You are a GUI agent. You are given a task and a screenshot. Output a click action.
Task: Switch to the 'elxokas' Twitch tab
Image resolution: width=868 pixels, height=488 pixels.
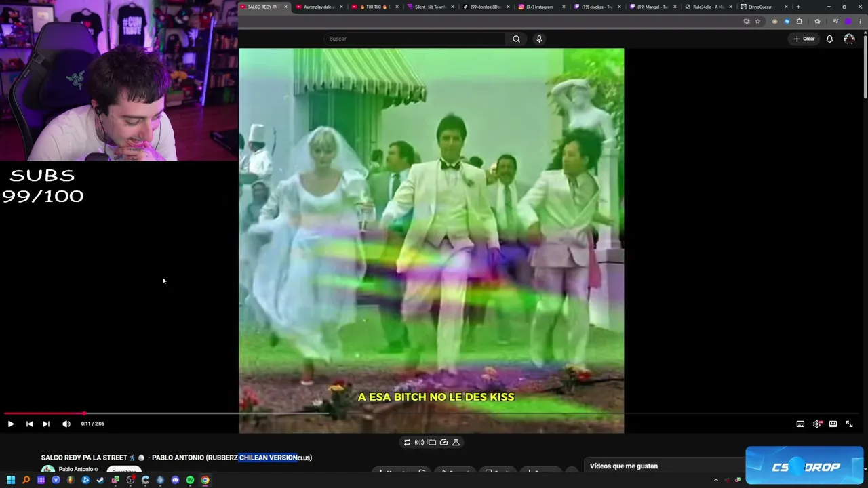(x=597, y=7)
